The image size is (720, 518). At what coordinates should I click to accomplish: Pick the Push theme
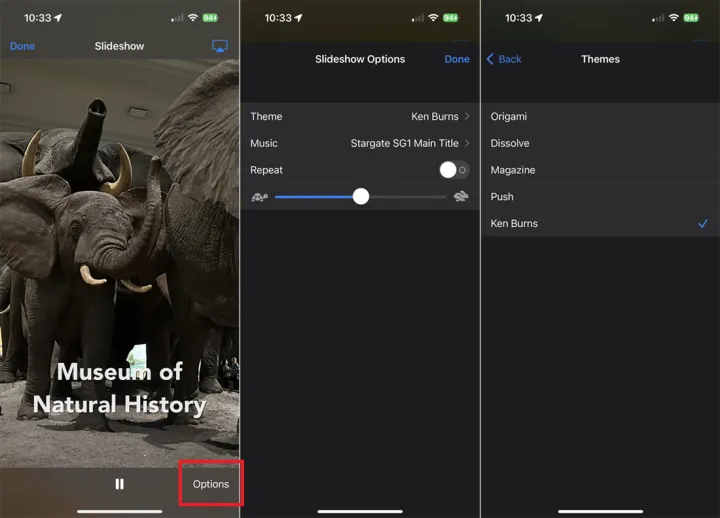pyautogui.click(x=600, y=197)
